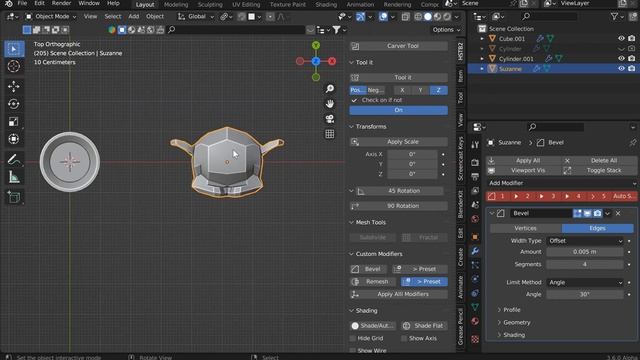640x360 pixels.
Task: Click the Carver Tool button
Action: [x=398, y=46]
